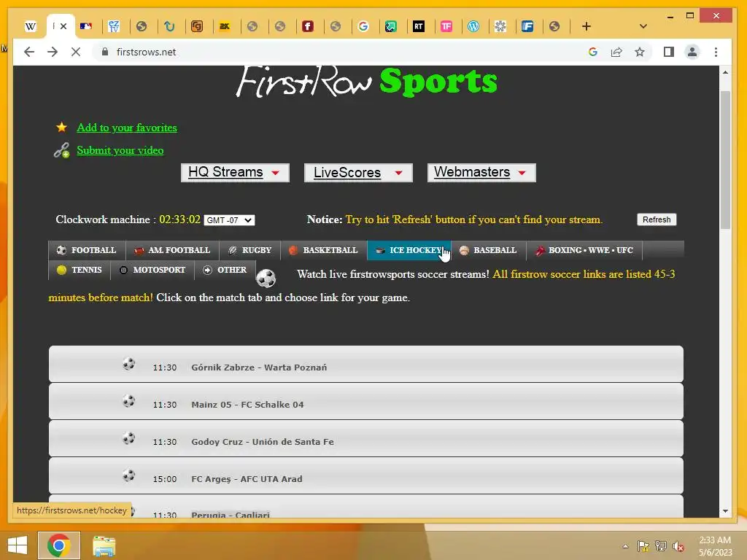Image resolution: width=747 pixels, height=560 pixels.
Task: Switch to the RT browser tab
Action: (x=418, y=27)
